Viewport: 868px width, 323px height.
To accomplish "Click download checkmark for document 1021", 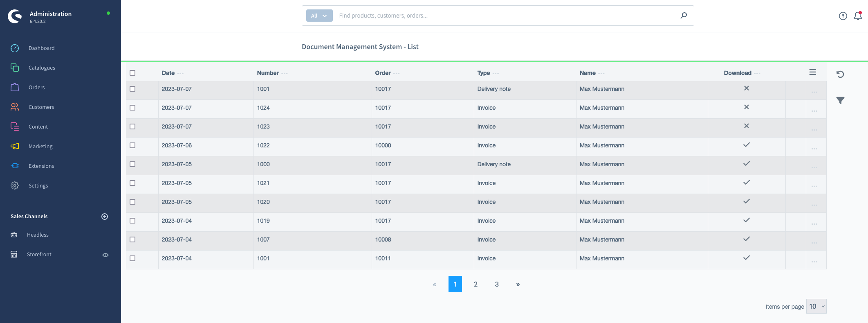I will [x=747, y=182].
